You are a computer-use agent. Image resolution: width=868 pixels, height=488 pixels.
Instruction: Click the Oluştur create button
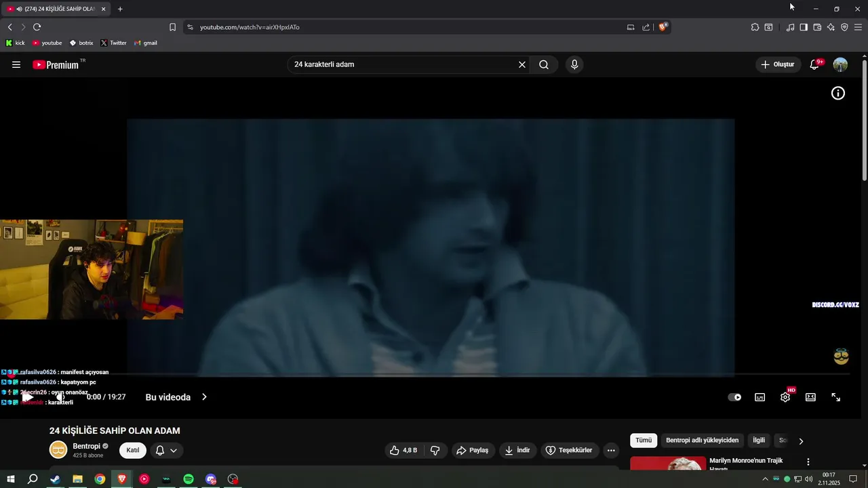click(777, 64)
